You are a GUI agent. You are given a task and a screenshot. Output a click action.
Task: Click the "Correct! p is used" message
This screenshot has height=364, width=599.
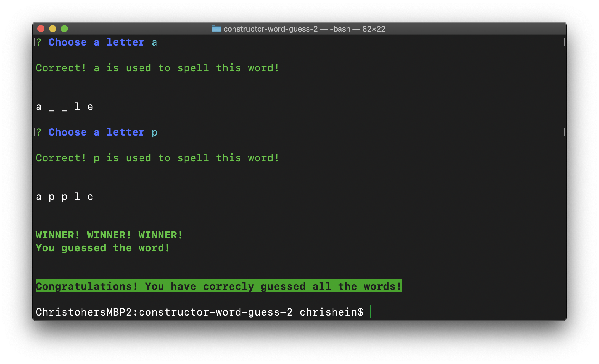157,158
